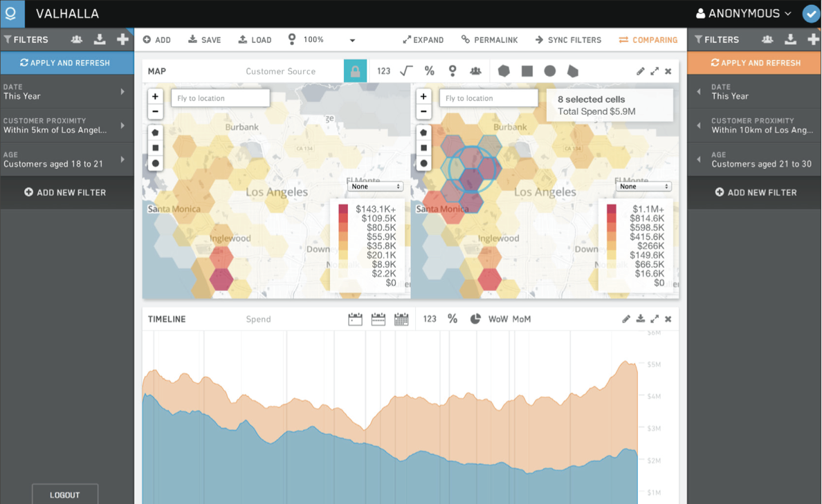
Task: Download the Timeline widget data
Action: [x=640, y=319]
